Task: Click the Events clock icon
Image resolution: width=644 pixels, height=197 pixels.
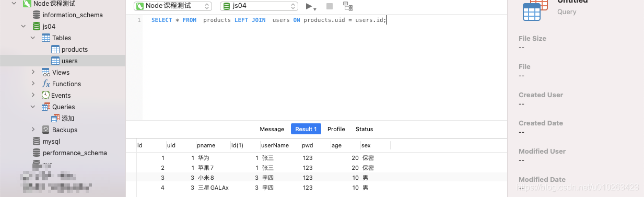Action: [x=46, y=96]
